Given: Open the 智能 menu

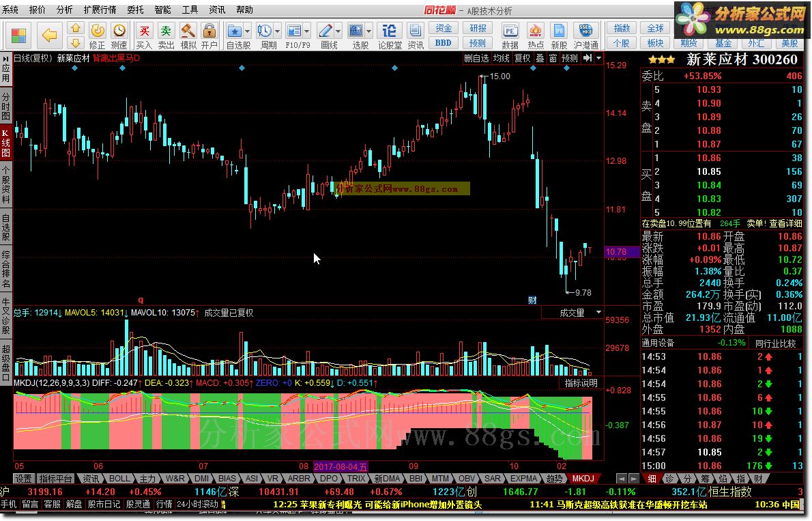Looking at the screenshot, I should coord(162,10).
